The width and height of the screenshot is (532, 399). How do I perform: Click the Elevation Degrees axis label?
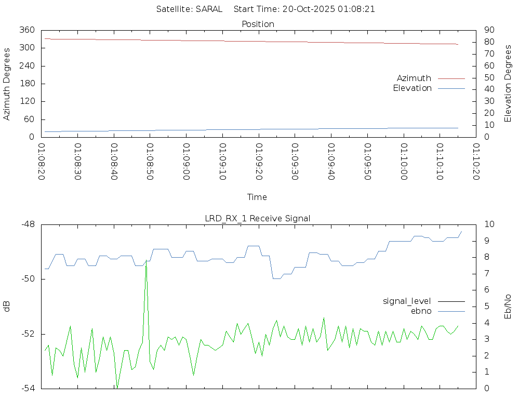click(508, 84)
